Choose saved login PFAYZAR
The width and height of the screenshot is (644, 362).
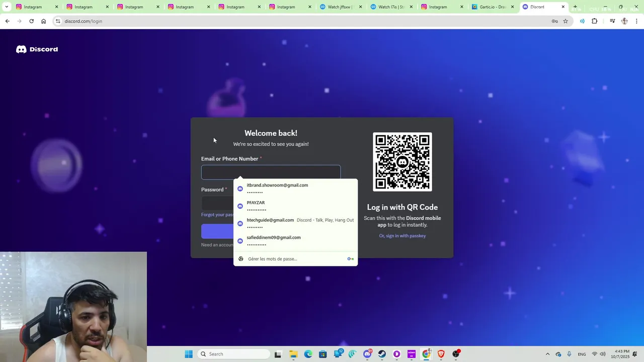295,206
